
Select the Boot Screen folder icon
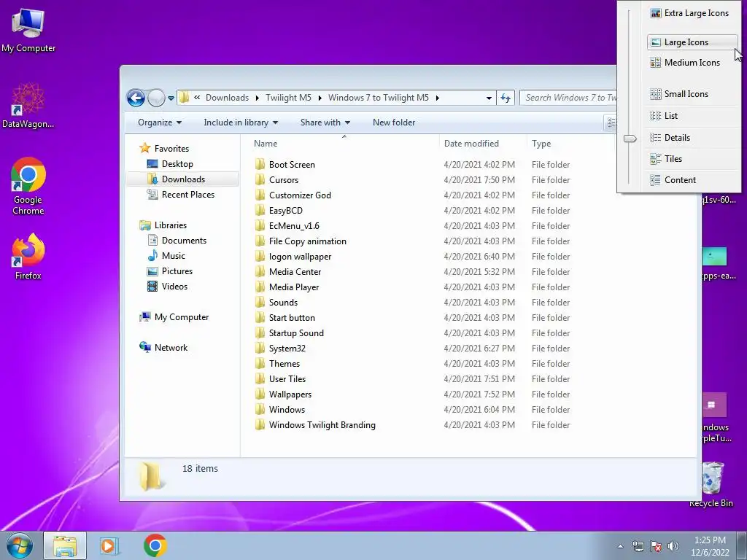tap(260, 165)
